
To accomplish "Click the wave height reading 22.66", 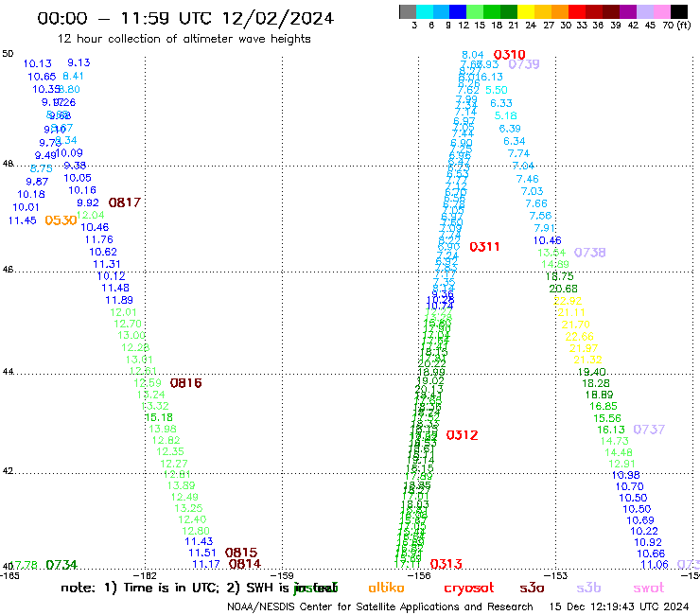I will point(580,336).
